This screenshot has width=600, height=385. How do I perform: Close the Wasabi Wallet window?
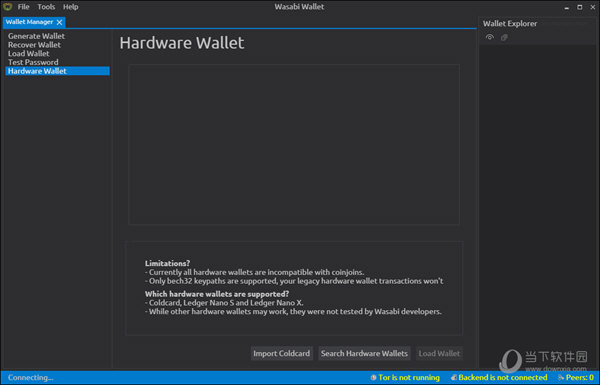click(x=593, y=7)
